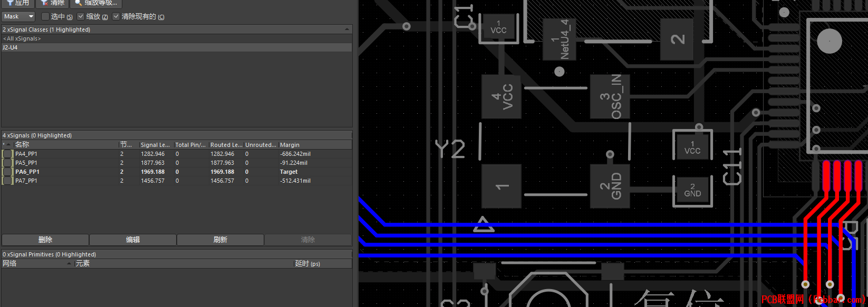The width and height of the screenshot is (868, 307).
Task: Click signal length 1282.946 for PA4_PP1
Action: click(x=152, y=154)
